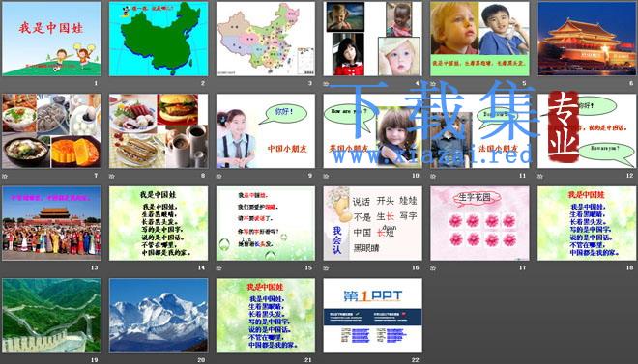Click the animation star icon under slide 9
This screenshot has width=638, height=364.
click(x=219, y=176)
